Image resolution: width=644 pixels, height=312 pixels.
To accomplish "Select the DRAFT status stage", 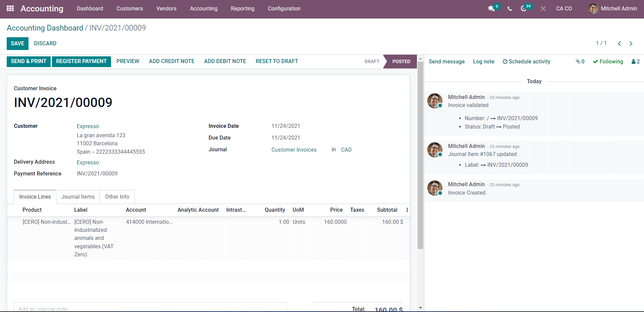I will click(372, 62).
